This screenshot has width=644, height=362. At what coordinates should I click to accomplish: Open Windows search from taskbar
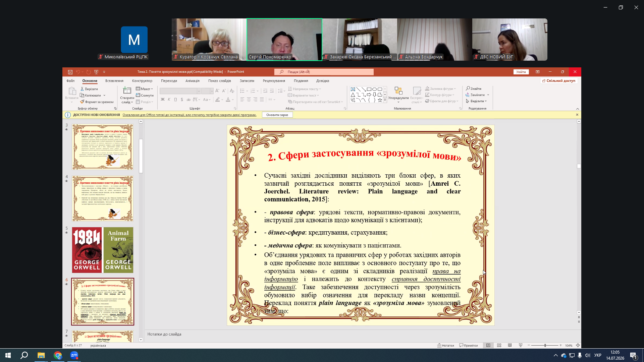pyautogui.click(x=24, y=355)
